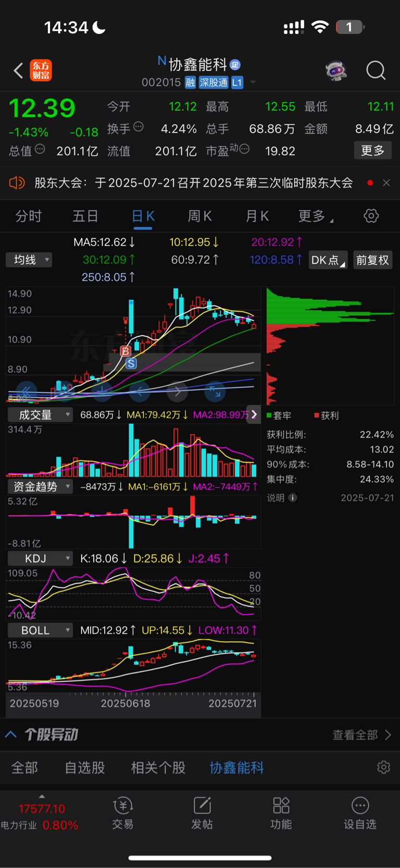Select the 协鑫能科 filter tab
The width and height of the screenshot is (400, 868).
coord(237,767)
